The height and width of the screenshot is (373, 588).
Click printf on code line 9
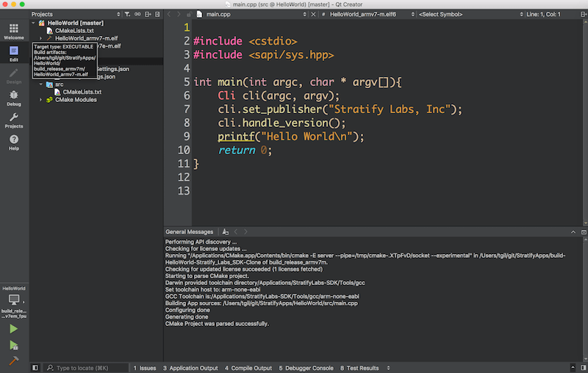tap(236, 137)
